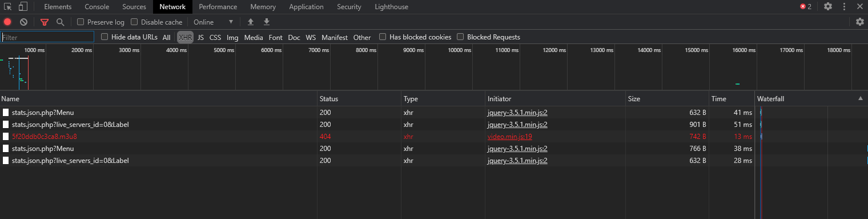
Task: Open the network search magnifier
Action: click(x=60, y=22)
